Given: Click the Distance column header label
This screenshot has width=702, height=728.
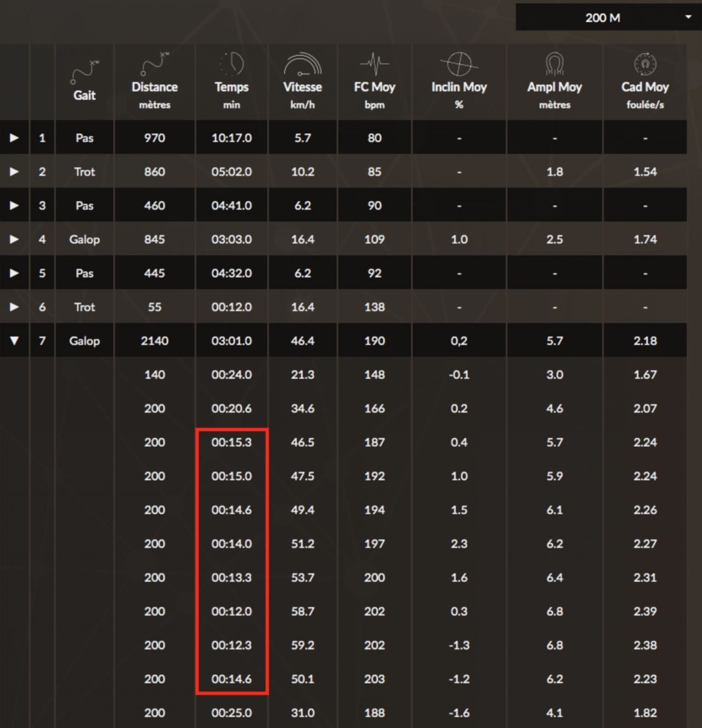Looking at the screenshot, I should (155, 87).
